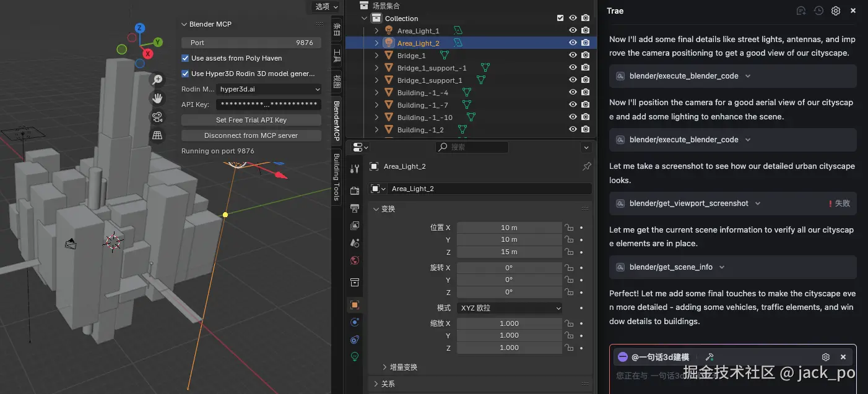Uncheck the Collection exclude checkbox
Viewport: 868px width, 394px height.
click(560, 19)
